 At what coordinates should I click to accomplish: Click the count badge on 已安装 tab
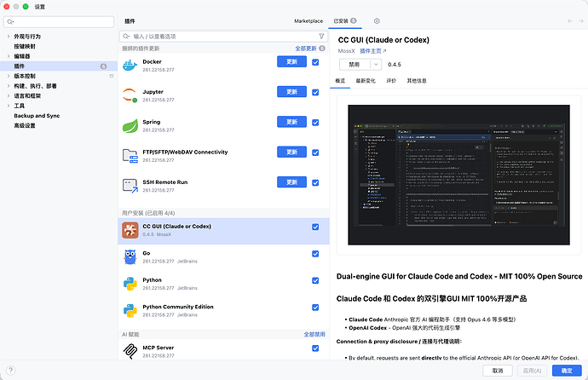click(x=354, y=20)
